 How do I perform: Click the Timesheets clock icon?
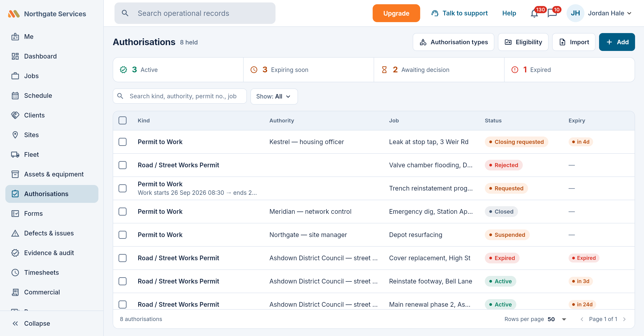click(x=15, y=273)
